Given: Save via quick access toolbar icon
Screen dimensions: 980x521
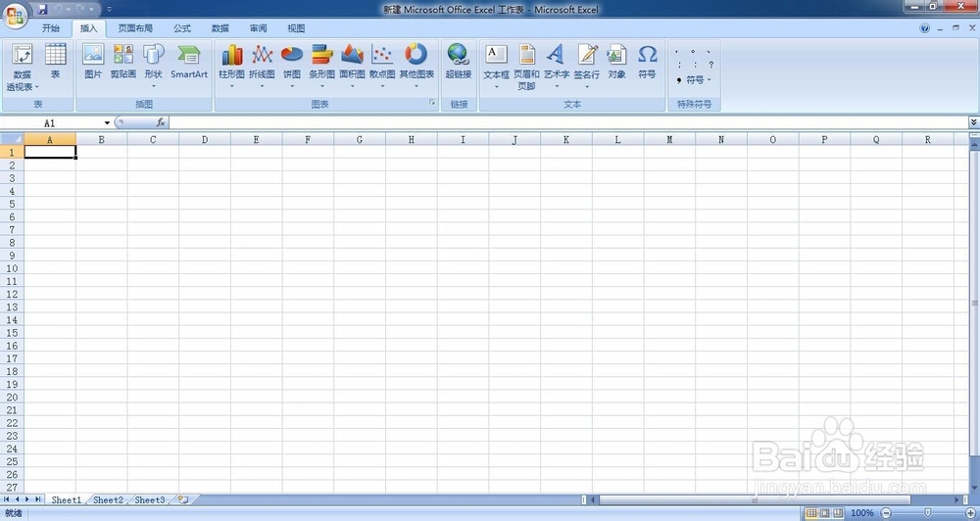Looking at the screenshot, I should click(x=42, y=10).
